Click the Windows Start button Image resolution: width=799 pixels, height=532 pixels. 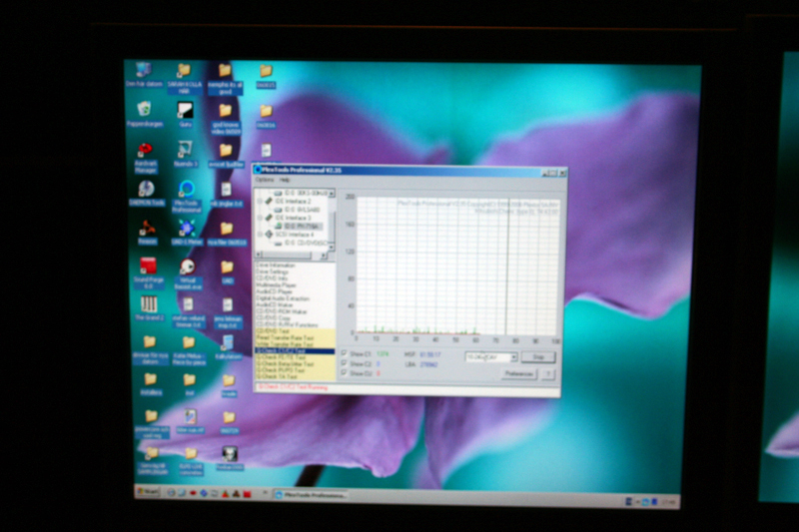(x=148, y=492)
